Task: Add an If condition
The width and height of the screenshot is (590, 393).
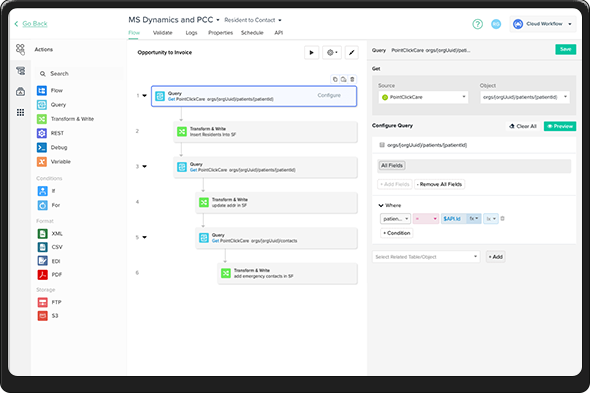Action: click(46, 191)
